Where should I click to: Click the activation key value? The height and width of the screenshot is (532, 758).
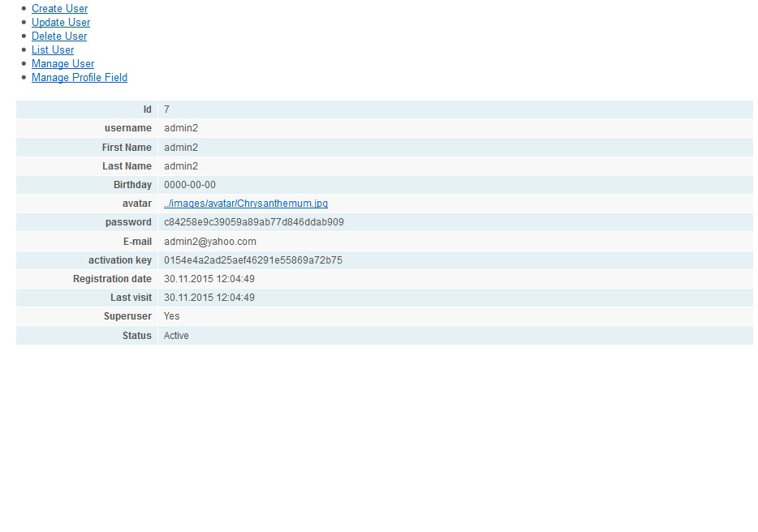click(x=253, y=260)
